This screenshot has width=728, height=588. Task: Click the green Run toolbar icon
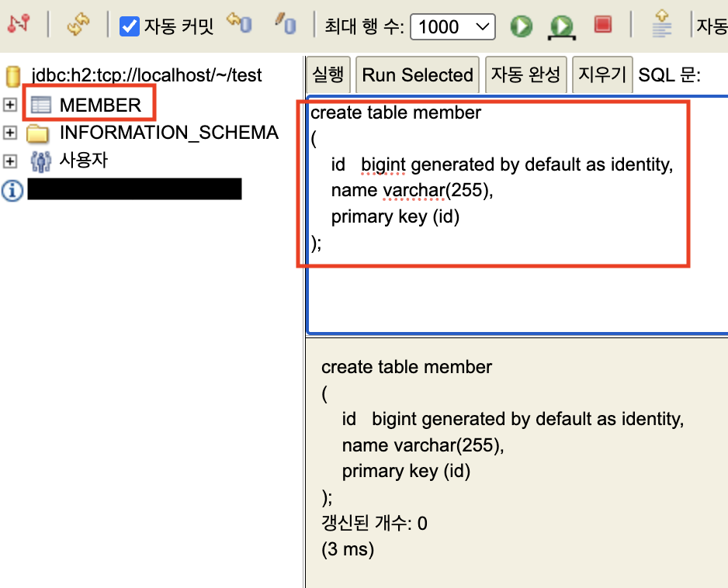coord(522,26)
